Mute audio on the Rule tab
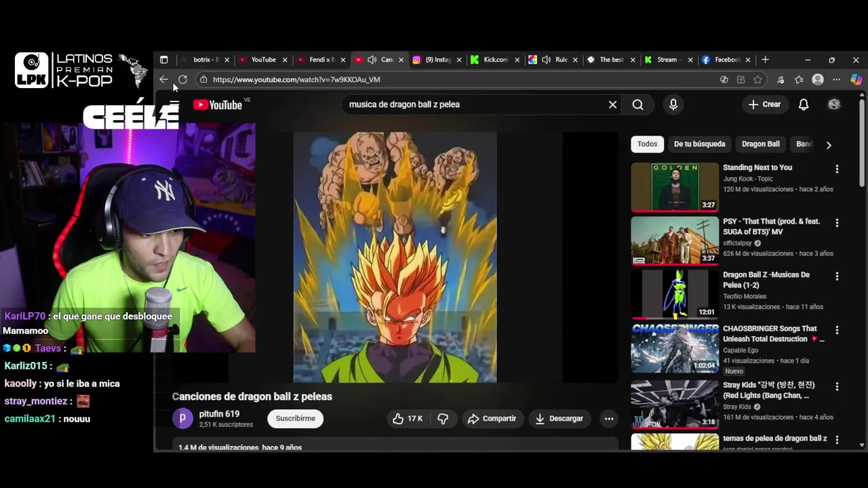868x488 pixels. point(546,60)
